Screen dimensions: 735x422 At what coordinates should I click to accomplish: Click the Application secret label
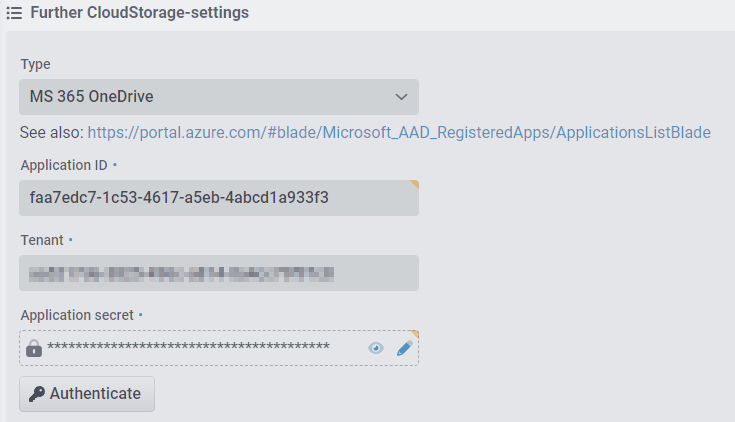click(x=77, y=315)
